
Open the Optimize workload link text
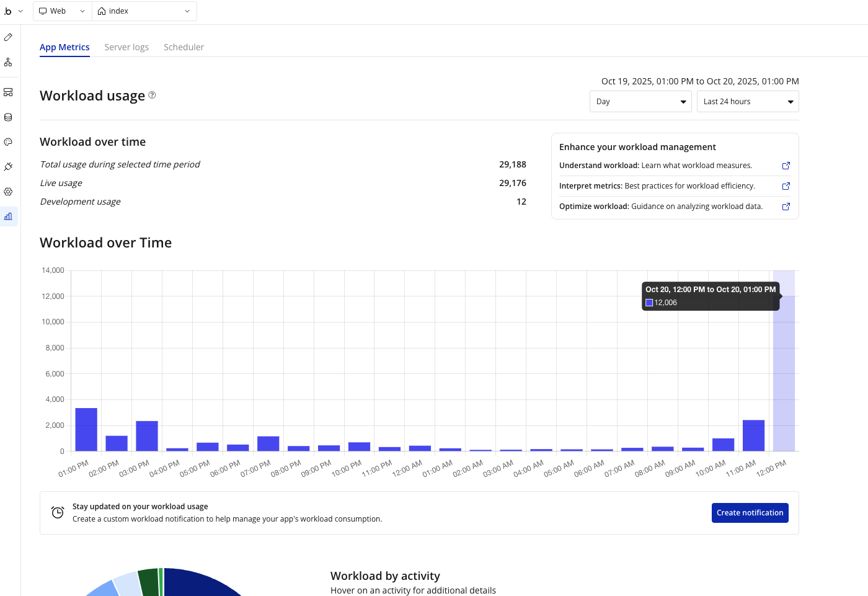(661, 207)
